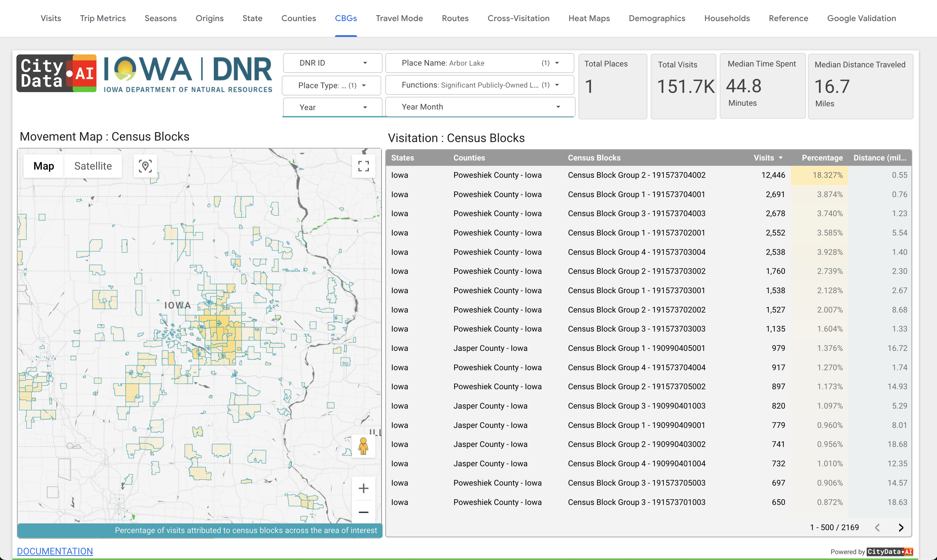Click visits value 1,760
The image size is (937, 560).
pyautogui.click(x=775, y=271)
